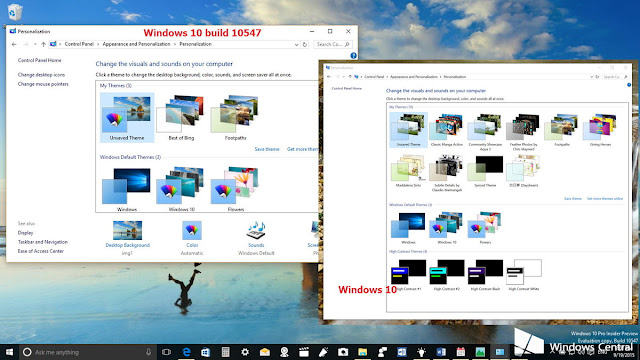This screenshot has width=640, height=360.
Task: Click Get more themes online link
Action: point(605,199)
